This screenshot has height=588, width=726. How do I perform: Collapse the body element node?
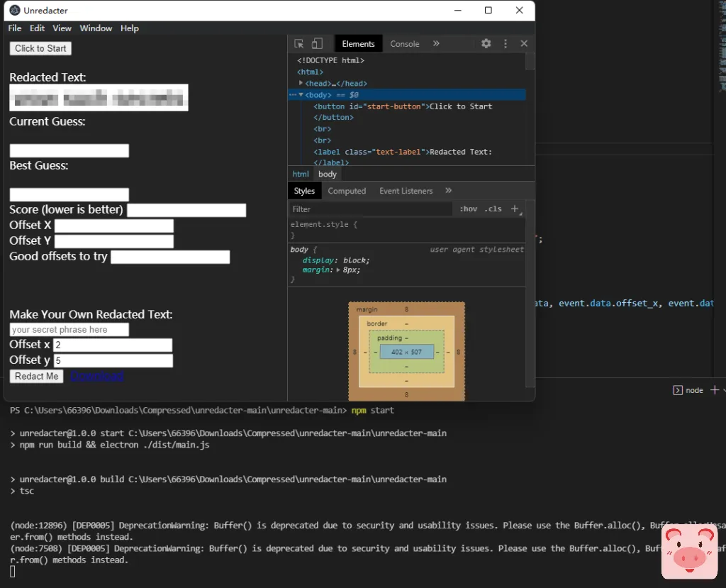(301, 95)
